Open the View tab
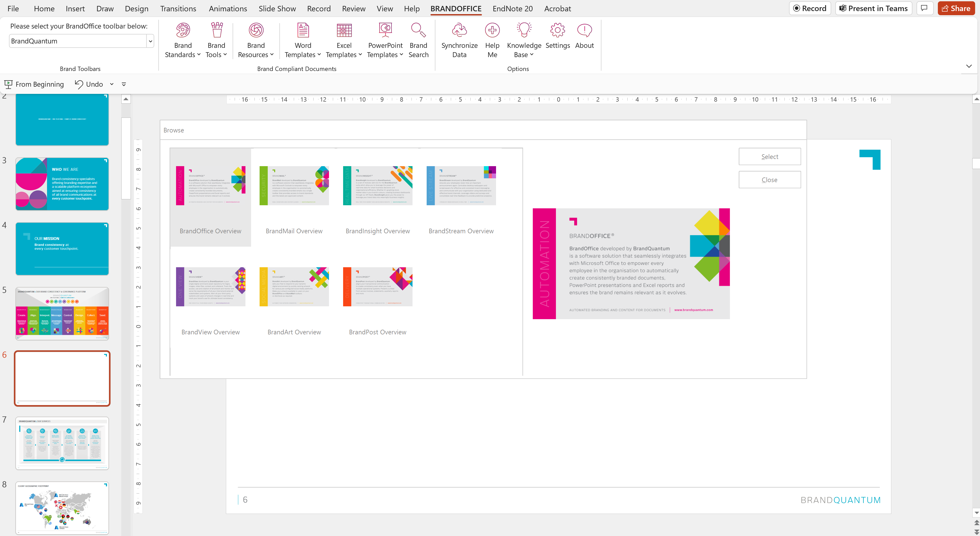 tap(384, 8)
